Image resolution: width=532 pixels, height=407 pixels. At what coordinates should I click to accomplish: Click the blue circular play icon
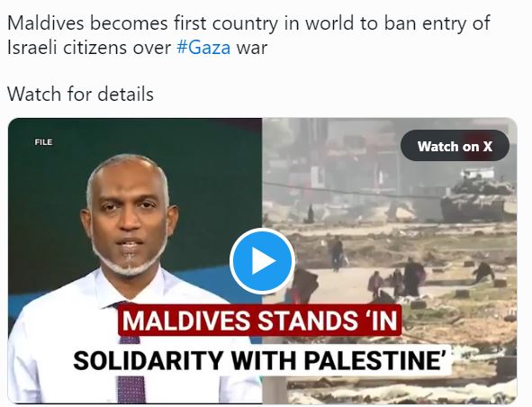[262, 261]
